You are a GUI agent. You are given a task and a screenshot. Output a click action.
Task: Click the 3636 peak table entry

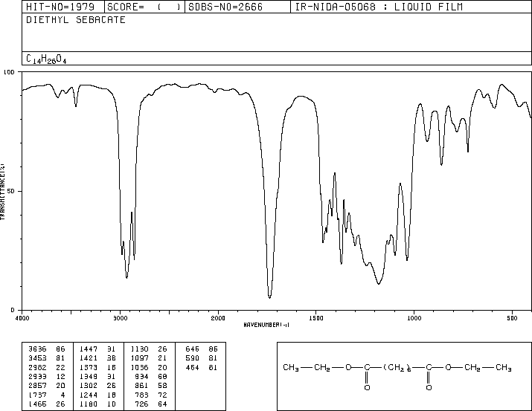tap(46, 349)
